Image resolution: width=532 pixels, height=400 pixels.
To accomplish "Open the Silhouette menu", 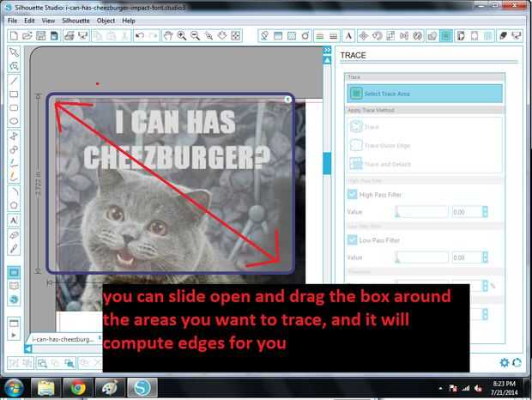I will [76, 21].
